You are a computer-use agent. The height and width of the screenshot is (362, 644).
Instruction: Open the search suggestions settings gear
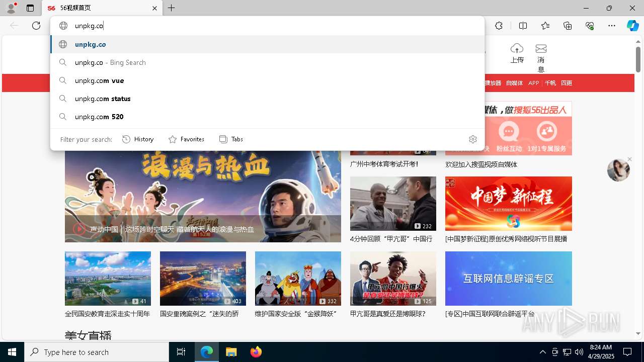(473, 139)
